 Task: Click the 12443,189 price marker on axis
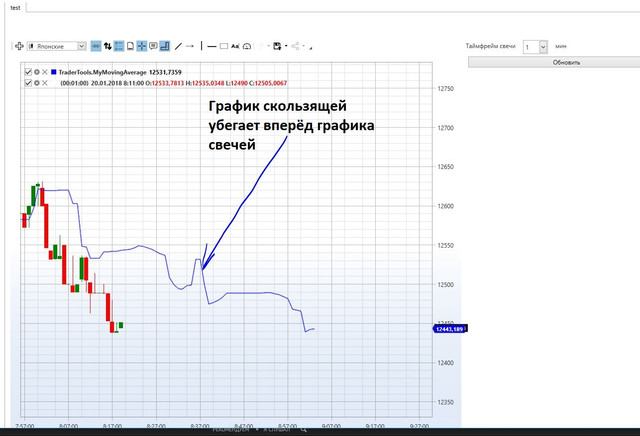pos(449,329)
